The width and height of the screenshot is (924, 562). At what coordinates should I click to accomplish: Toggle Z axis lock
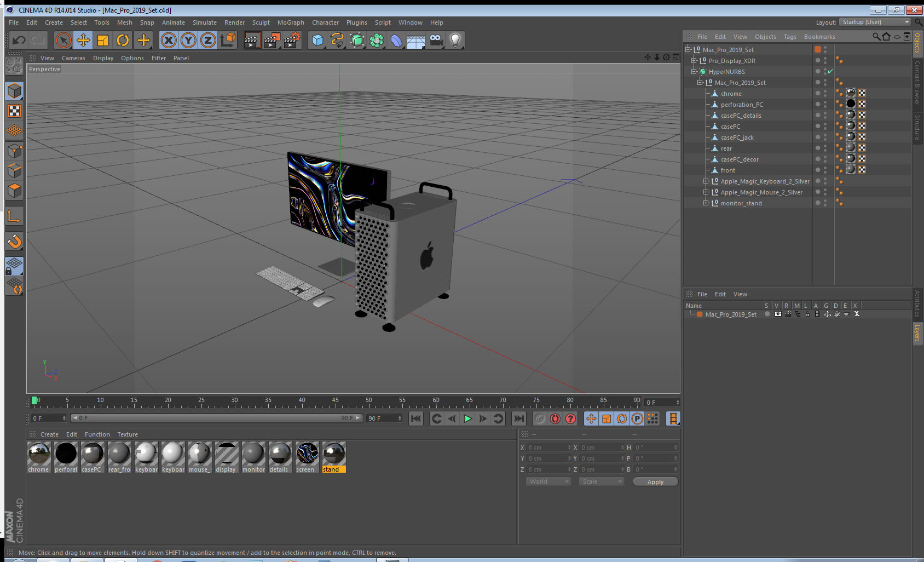coord(208,40)
